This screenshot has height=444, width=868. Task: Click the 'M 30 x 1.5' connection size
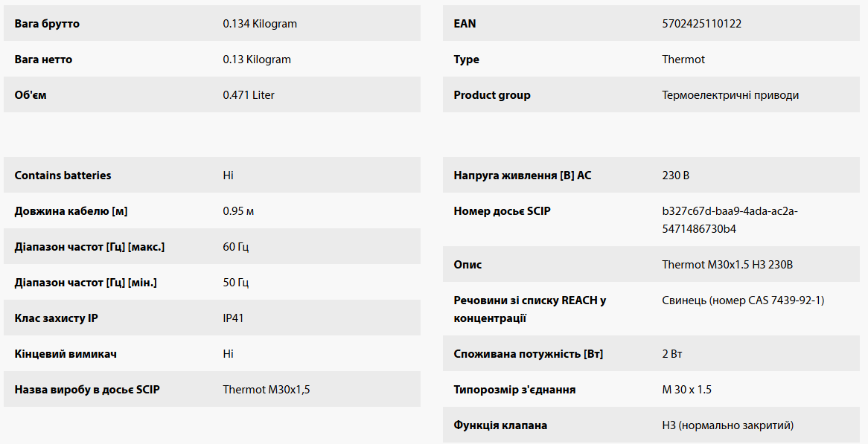click(x=686, y=390)
